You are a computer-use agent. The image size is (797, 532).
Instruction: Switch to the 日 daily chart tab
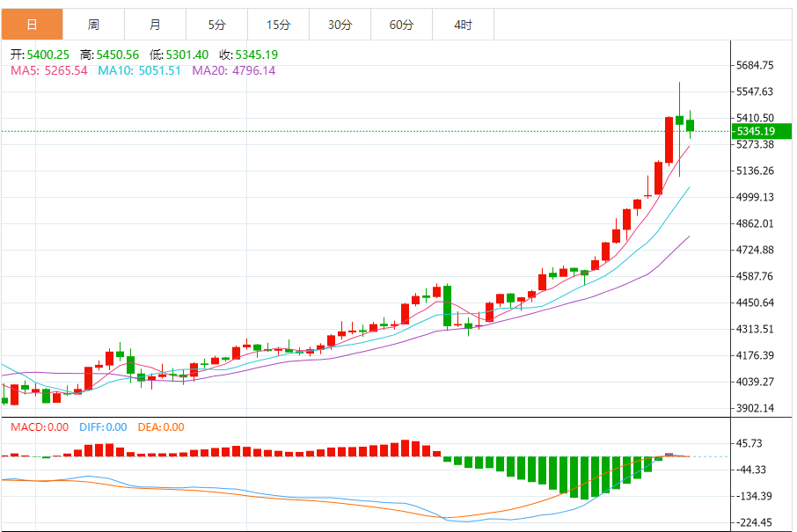(32, 25)
